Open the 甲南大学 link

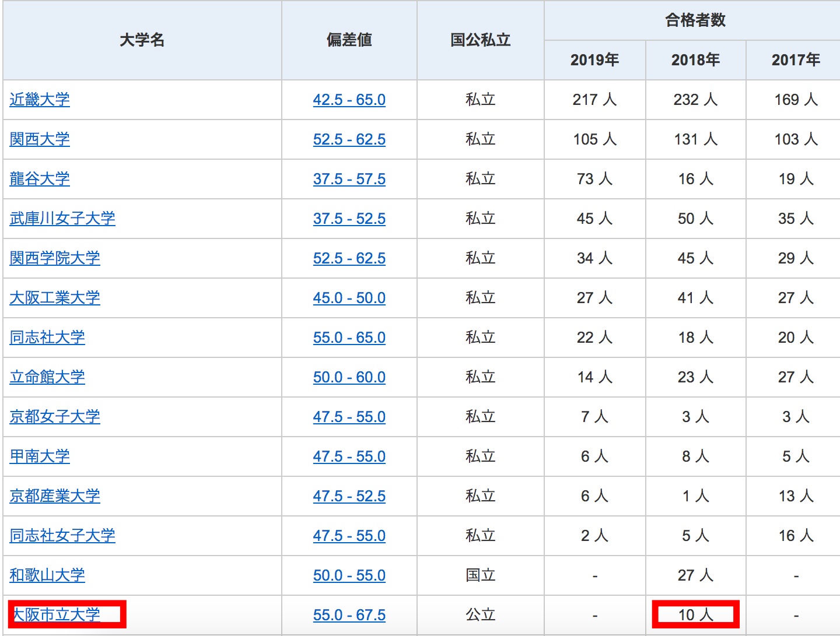[x=40, y=456]
